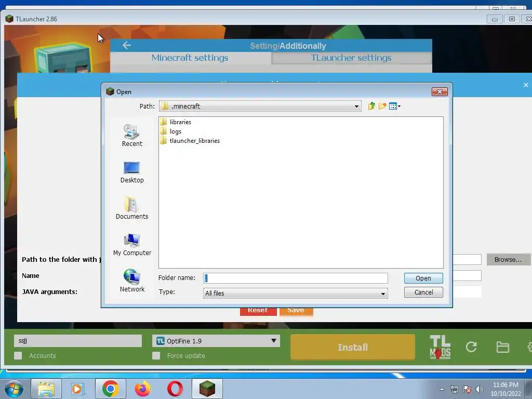Close the blue panel with white X
This screenshot has width=532, height=399.
point(526,85)
